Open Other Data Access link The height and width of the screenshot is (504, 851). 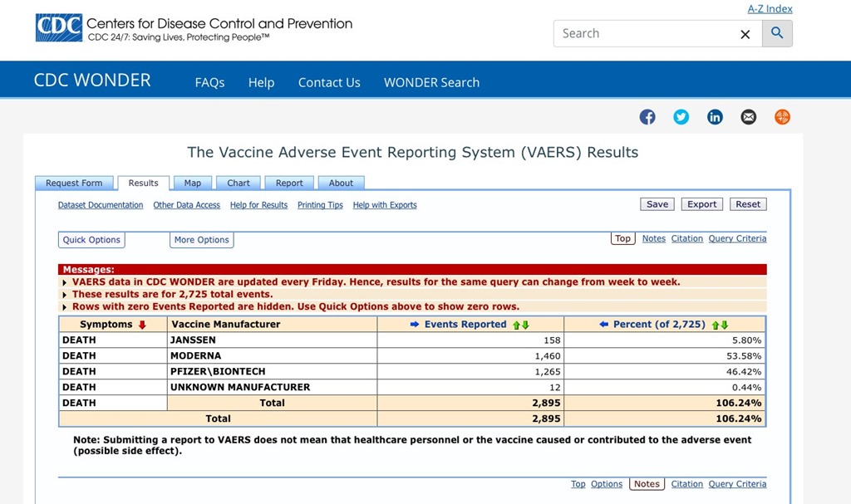coord(187,205)
